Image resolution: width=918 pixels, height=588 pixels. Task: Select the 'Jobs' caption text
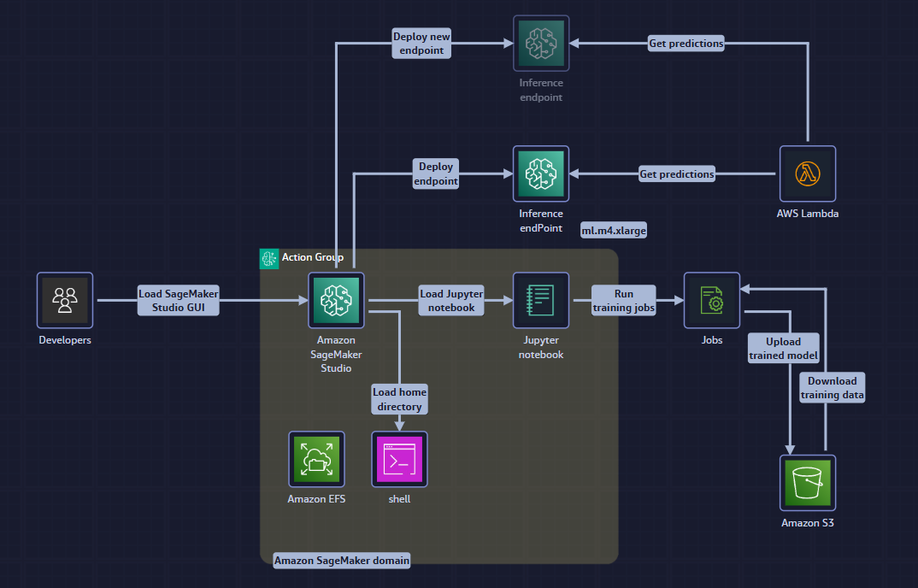712,340
